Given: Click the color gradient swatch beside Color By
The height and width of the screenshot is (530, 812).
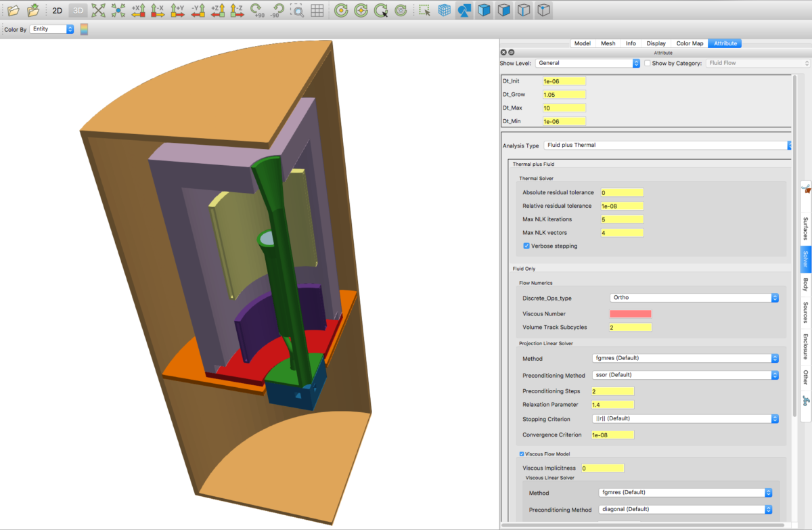Looking at the screenshot, I should (x=83, y=28).
